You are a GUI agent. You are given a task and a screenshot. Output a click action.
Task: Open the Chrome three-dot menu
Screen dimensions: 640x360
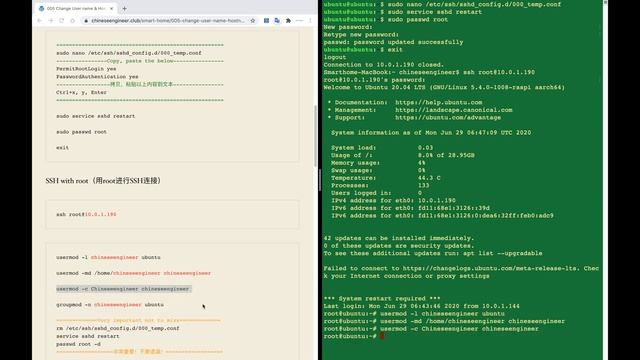pos(310,20)
